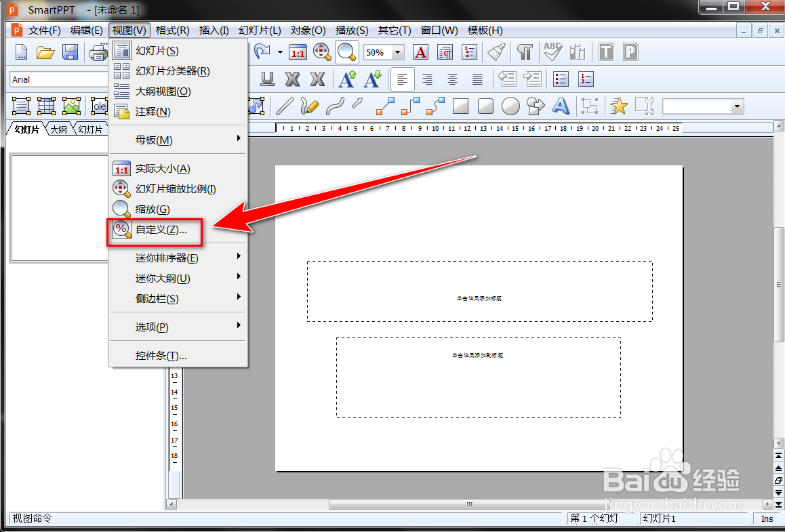Select the curved connector tool

click(435, 106)
